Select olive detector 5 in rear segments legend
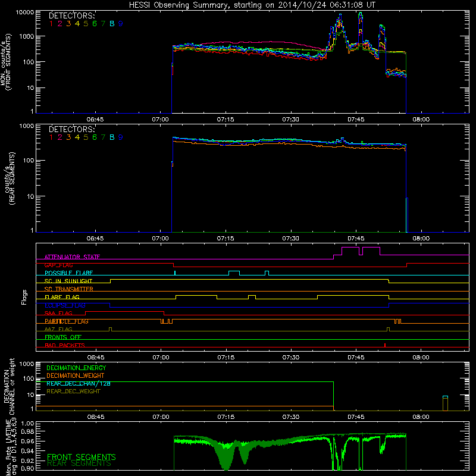Viewport: 476px width, 476px height. [86, 137]
